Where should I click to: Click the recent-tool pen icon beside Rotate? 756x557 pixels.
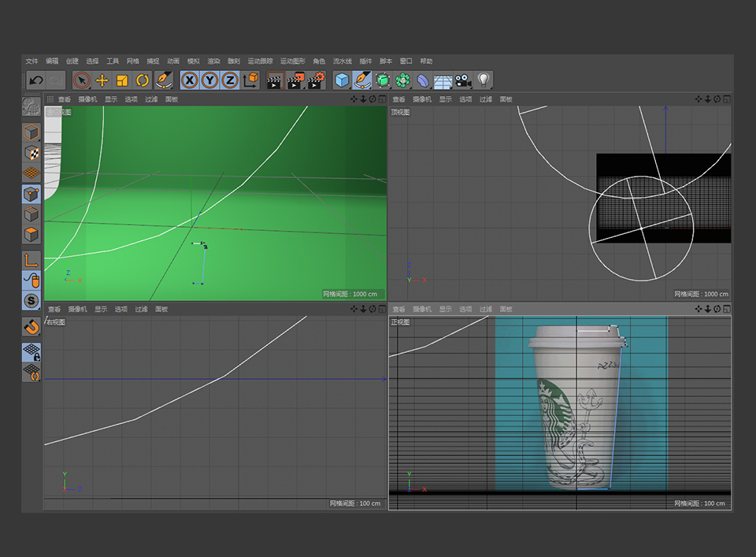pyautogui.click(x=164, y=80)
